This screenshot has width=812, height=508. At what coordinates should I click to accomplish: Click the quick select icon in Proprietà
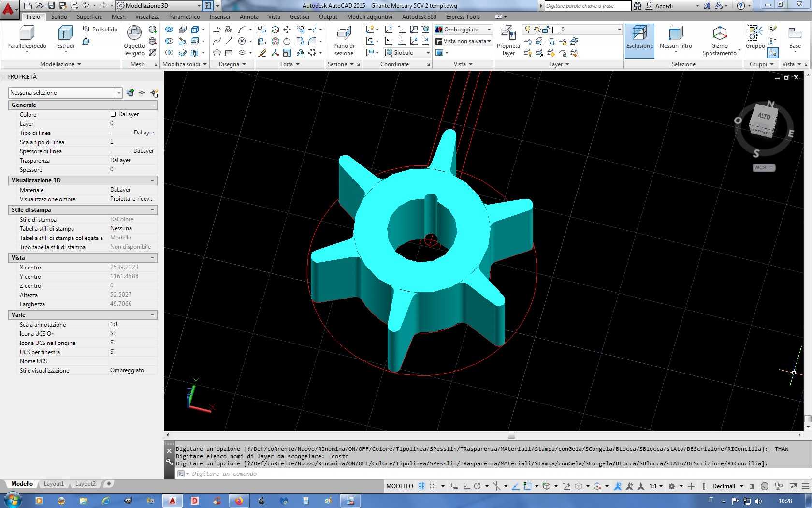(154, 93)
